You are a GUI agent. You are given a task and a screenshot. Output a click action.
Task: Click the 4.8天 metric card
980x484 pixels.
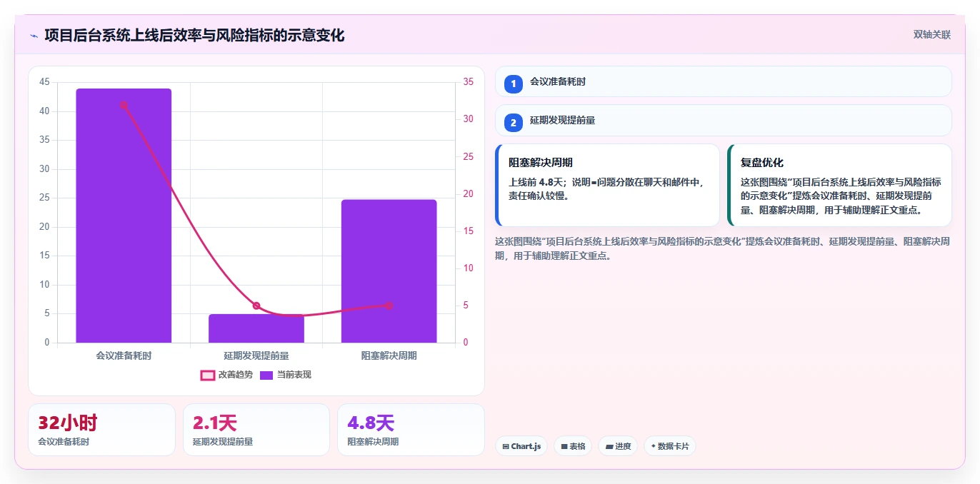411,430
